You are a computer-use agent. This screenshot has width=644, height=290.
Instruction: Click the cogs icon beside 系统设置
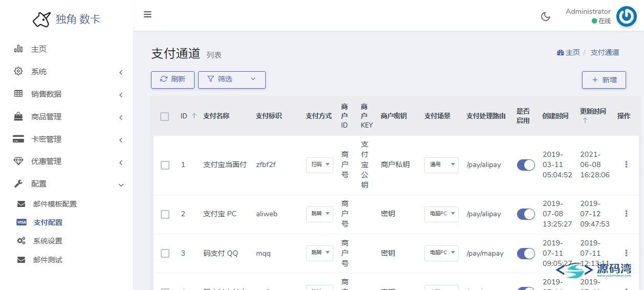tap(21, 241)
